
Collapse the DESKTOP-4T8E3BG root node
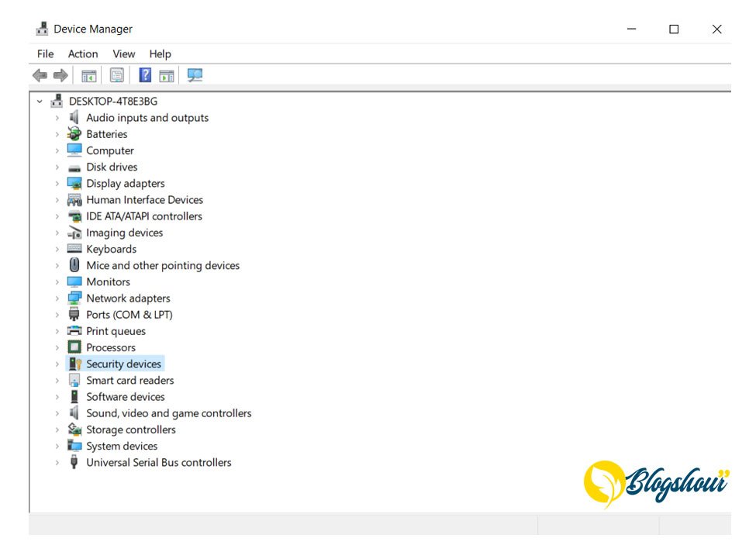[40, 102]
